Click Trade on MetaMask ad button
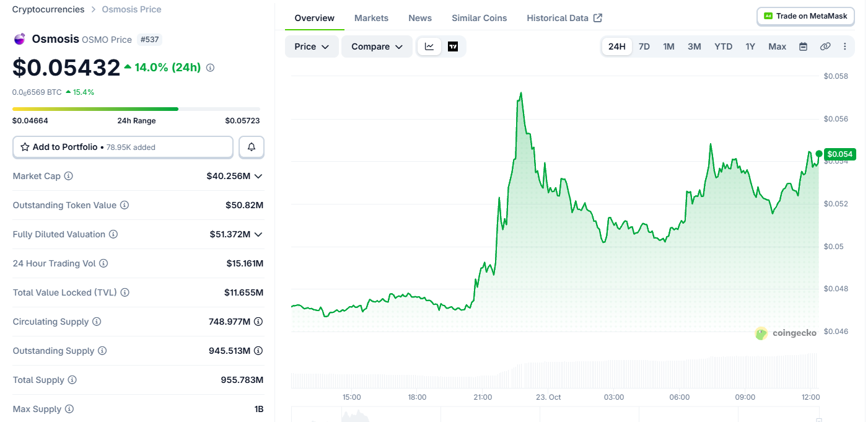Image resolution: width=868 pixels, height=422 pixels. tap(805, 16)
